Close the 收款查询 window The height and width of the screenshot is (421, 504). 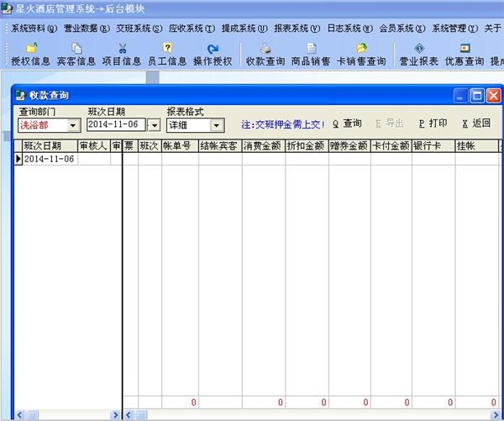coord(494,96)
